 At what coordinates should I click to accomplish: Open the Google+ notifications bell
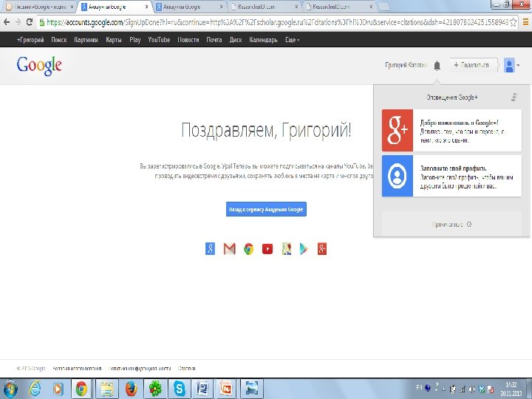point(437,65)
